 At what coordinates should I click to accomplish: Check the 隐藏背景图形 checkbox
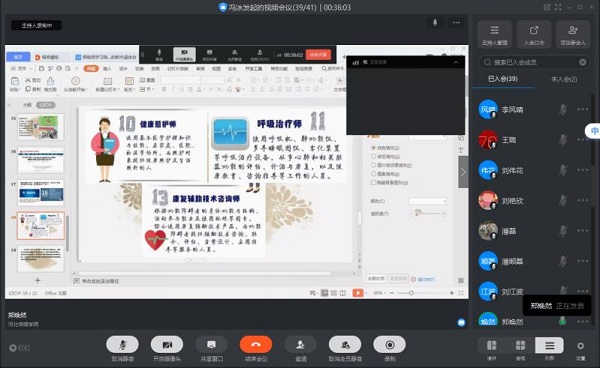point(373,183)
